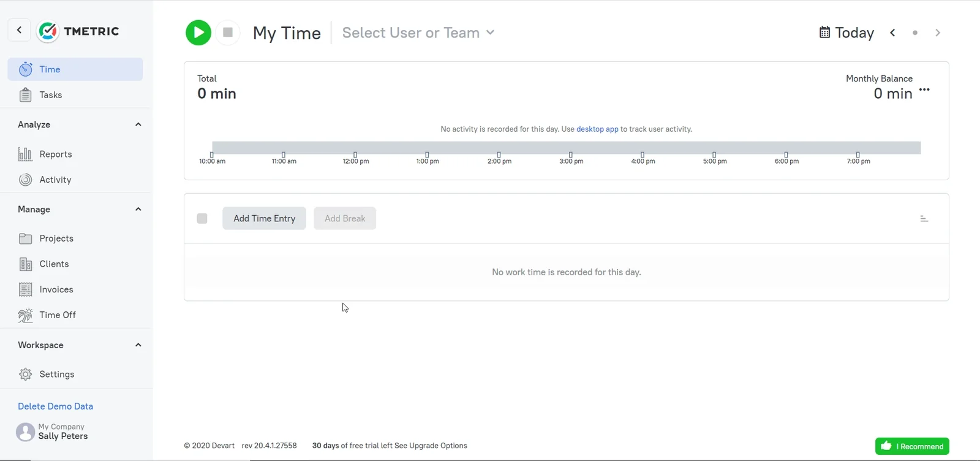Click Monthly Balance 0 min value

(x=893, y=94)
